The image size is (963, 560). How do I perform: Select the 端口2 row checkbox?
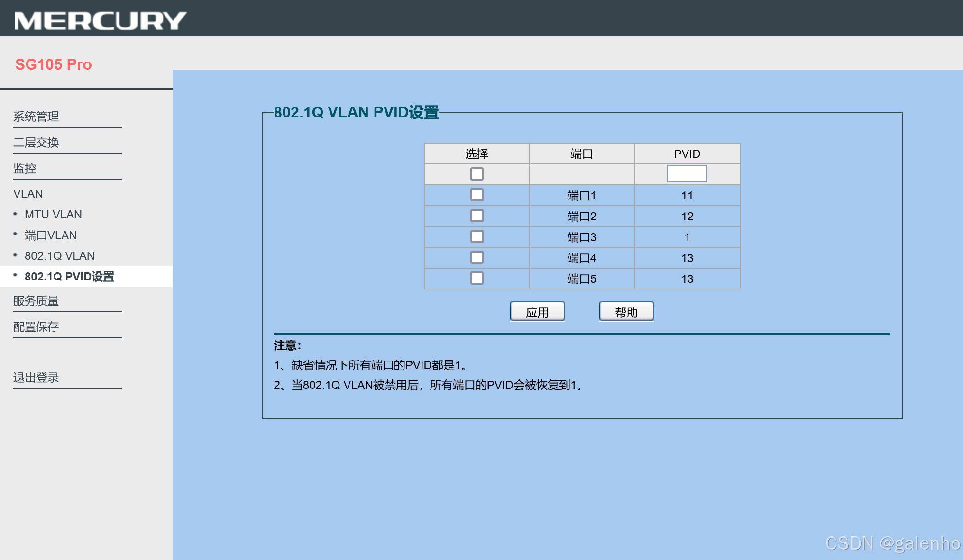click(477, 216)
